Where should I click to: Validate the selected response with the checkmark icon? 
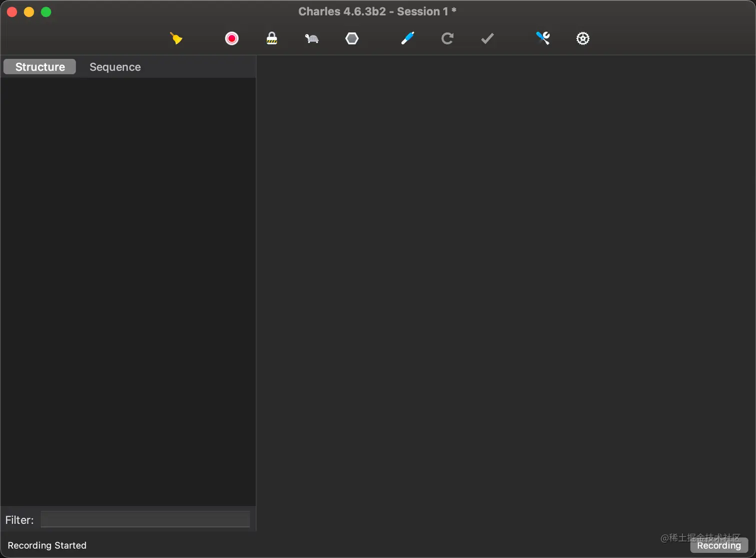[x=487, y=39]
